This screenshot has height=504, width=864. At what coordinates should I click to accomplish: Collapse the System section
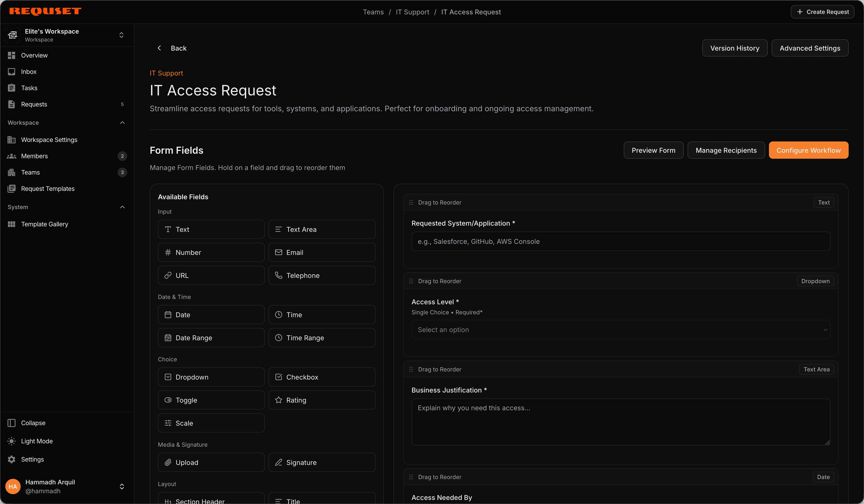point(122,207)
